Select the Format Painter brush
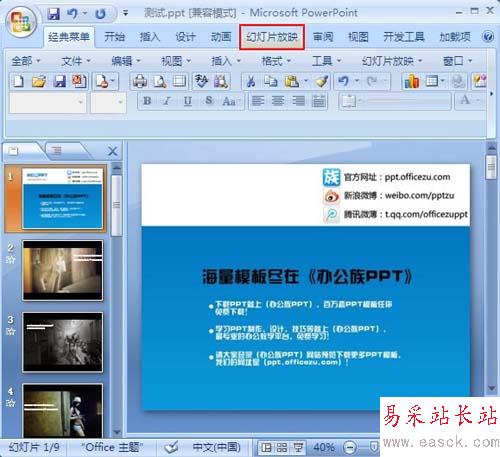Screen dimensions: 500x457 coord(322,81)
